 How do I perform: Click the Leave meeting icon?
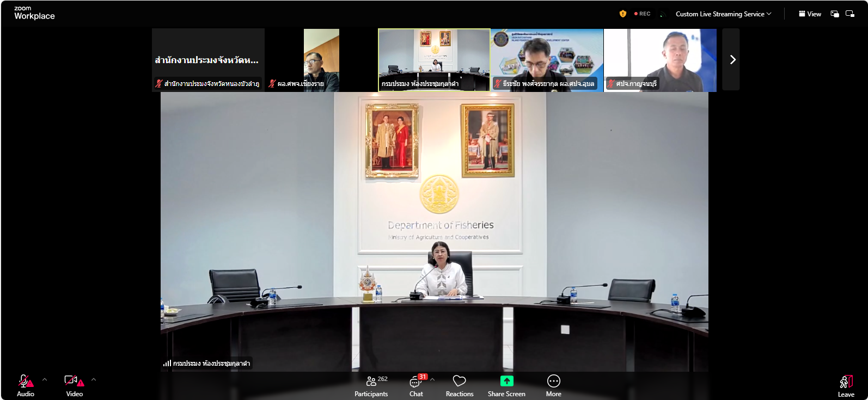coord(846,382)
